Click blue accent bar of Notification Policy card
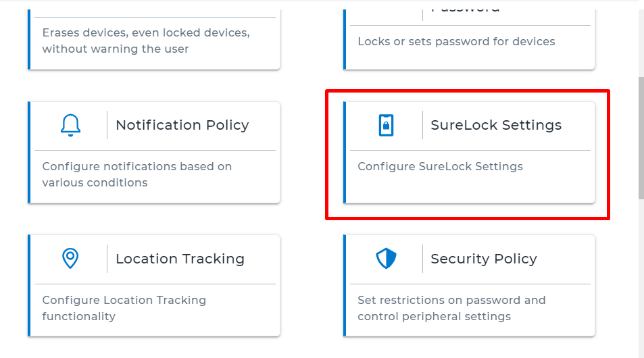This screenshot has width=644, height=358. 29,152
